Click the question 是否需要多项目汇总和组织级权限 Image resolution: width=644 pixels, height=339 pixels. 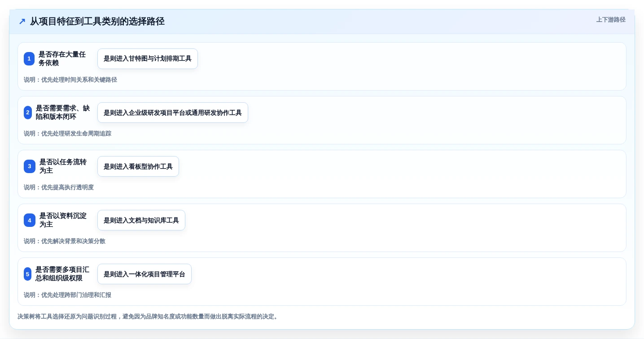tap(62, 274)
